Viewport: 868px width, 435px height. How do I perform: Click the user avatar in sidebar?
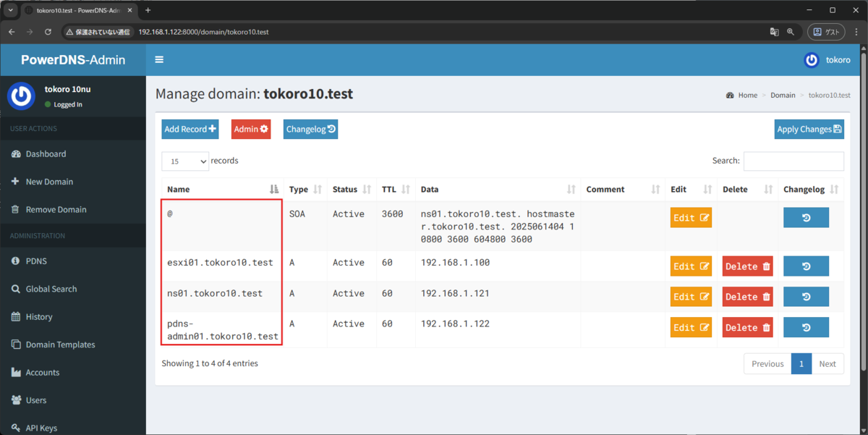point(21,96)
